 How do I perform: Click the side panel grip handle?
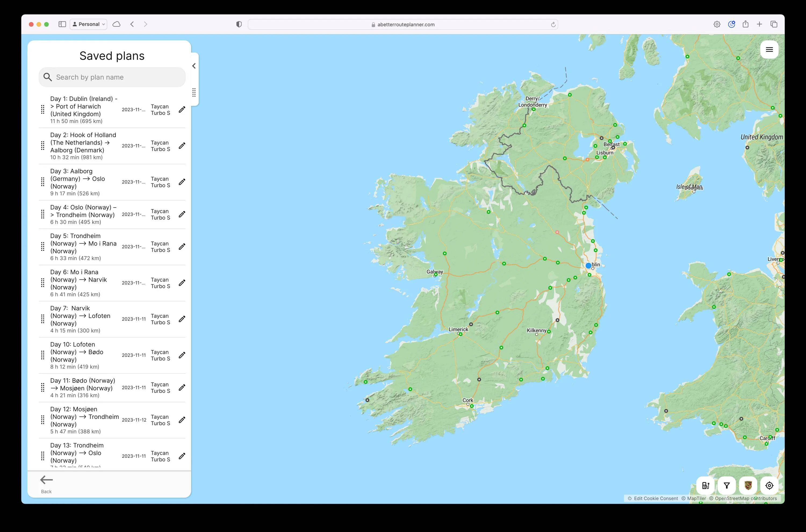click(x=194, y=92)
